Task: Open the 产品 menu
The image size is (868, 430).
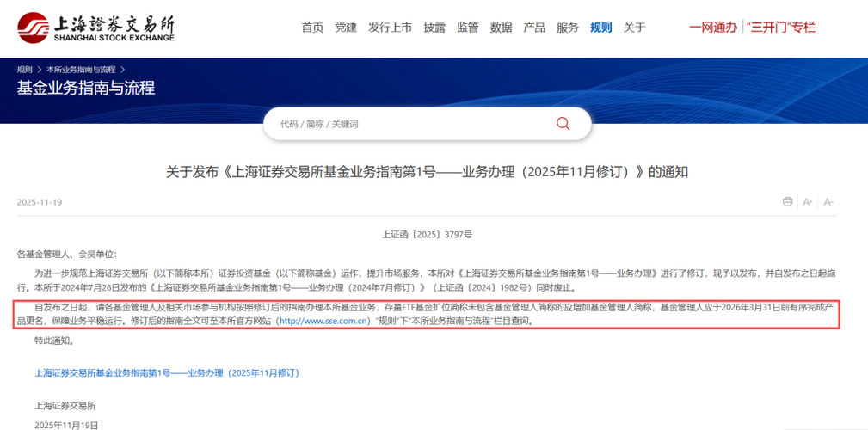Action: click(x=534, y=28)
